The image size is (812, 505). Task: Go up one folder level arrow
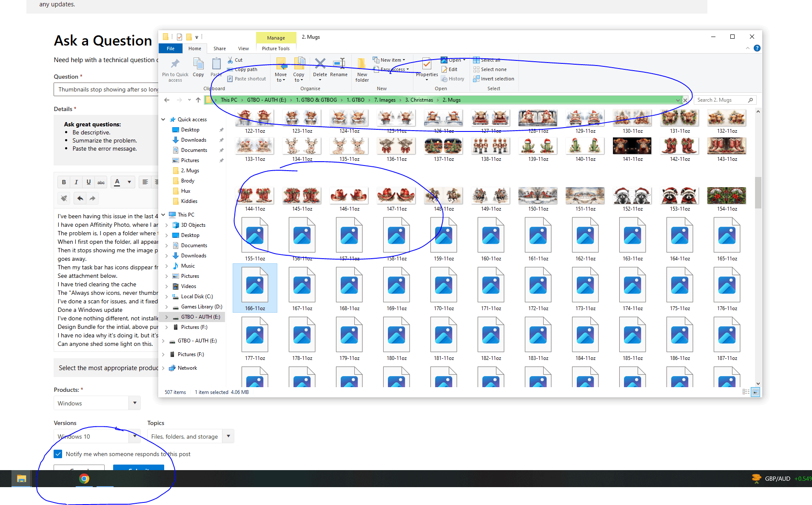198,100
